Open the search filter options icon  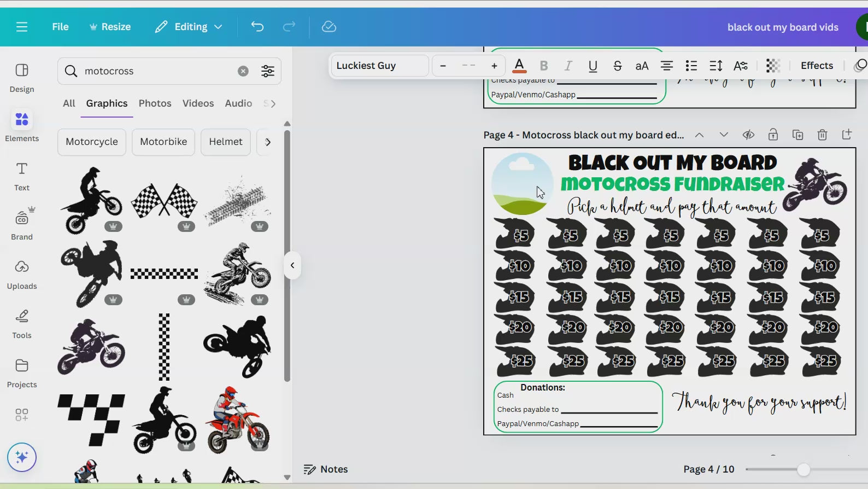268,71
